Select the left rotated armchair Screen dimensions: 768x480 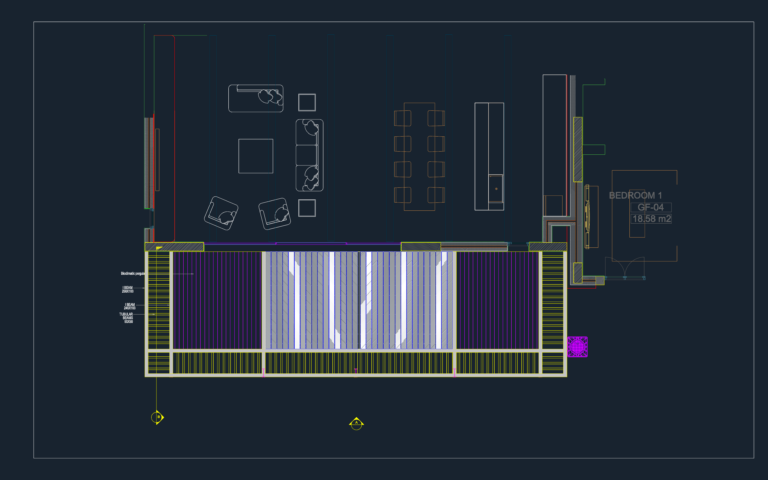point(221,213)
